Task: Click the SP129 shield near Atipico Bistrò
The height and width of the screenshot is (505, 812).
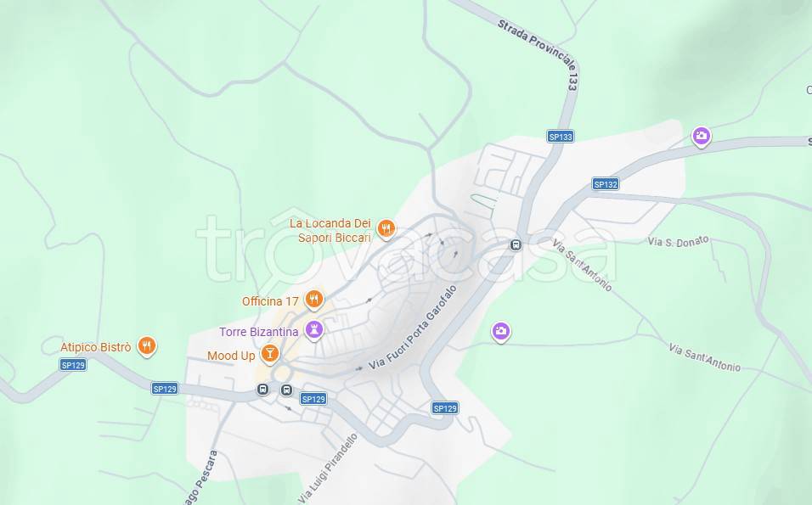Action: pos(73,365)
